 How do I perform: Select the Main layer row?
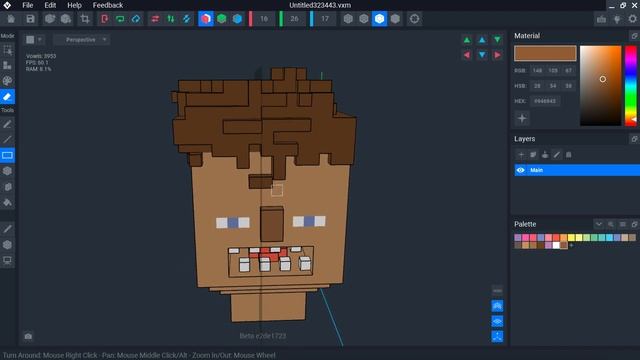tap(577, 170)
